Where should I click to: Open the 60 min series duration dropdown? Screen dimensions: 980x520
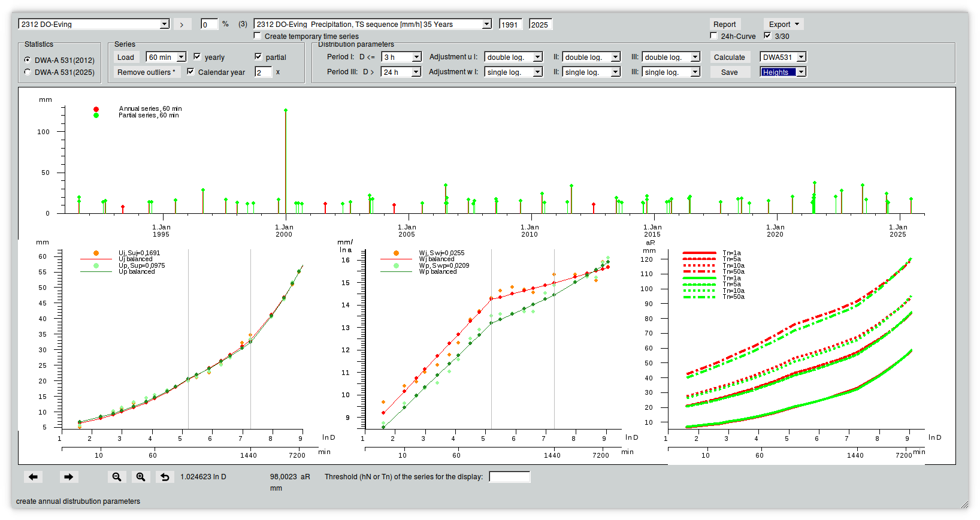[x=166, y=57]
